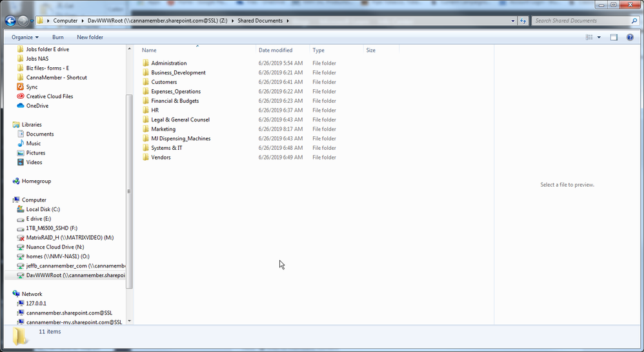This screenshot has width=644, height=352.
Task: Open E drive (E:) in sidebar
Action: click(39, 219)
